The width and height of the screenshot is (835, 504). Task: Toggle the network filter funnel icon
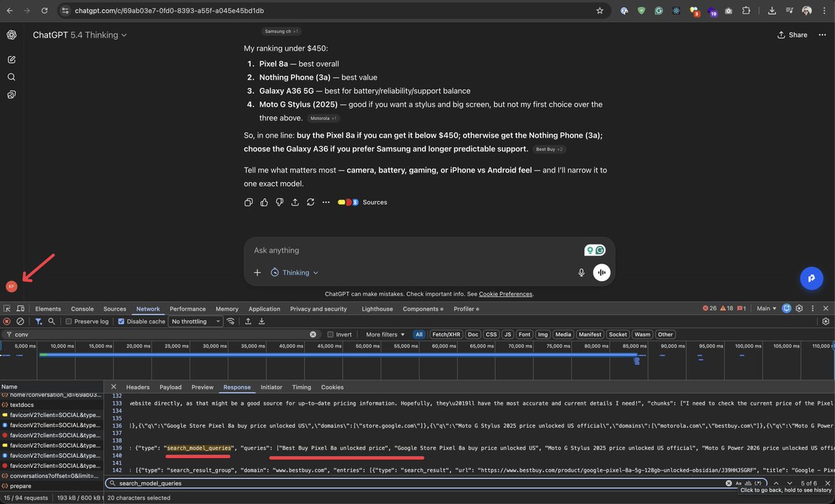point(39,322)
